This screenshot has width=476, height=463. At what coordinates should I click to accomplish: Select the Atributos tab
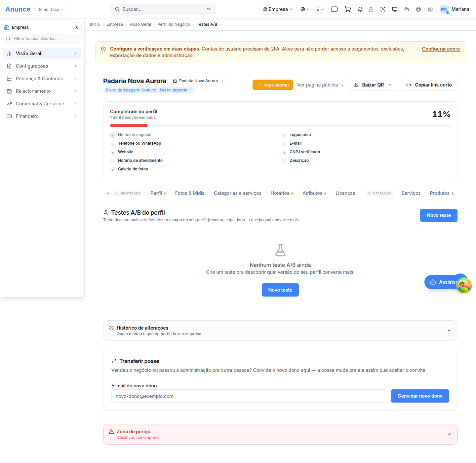[314, 193]
